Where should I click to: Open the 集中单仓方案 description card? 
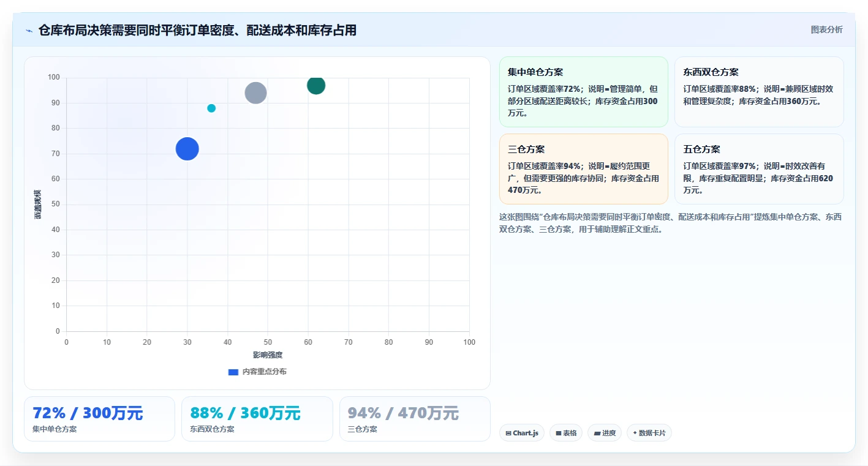click(584, 92)
